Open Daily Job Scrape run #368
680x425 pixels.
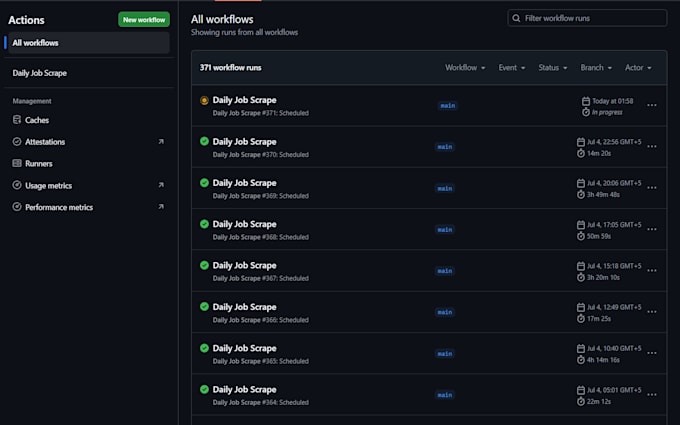244,224
